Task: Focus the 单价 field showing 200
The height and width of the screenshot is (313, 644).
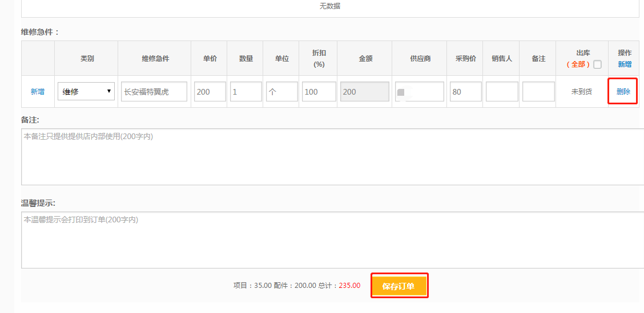Action: point(210,91)
